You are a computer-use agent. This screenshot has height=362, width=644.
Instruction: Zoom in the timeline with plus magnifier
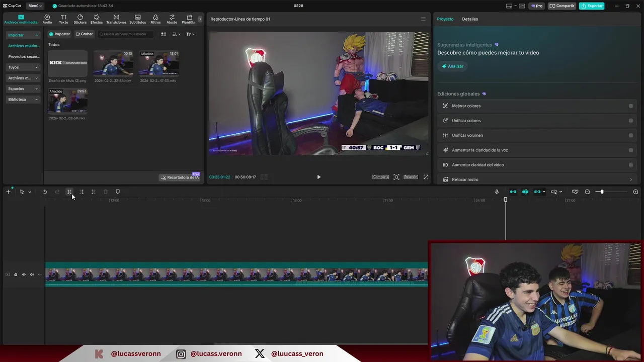635,192
